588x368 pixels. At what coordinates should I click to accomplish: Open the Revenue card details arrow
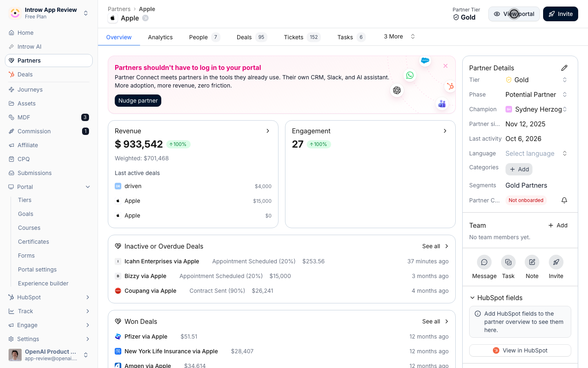268,131
